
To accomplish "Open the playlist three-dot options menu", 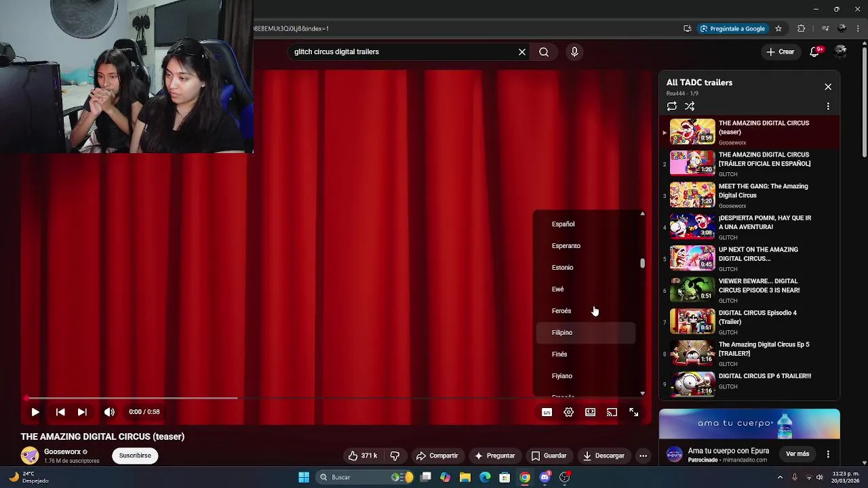I will (x=828, y=106).
